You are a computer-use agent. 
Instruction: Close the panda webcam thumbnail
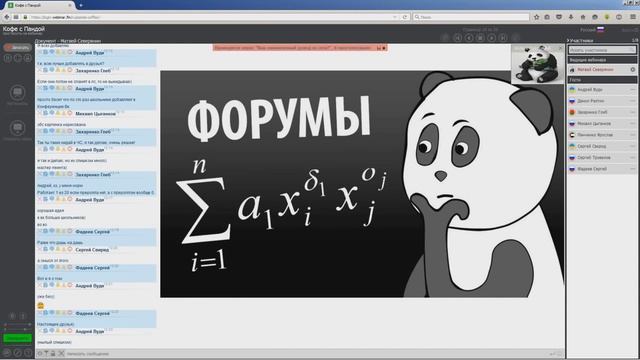coord(560,48)
